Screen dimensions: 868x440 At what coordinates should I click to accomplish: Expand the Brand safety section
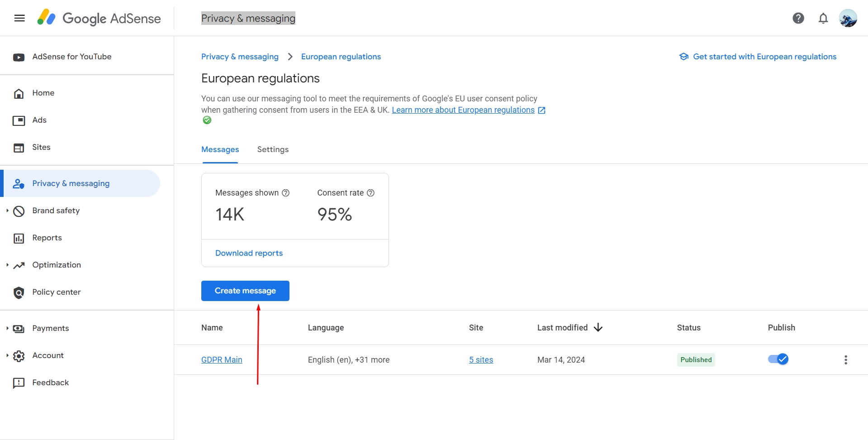[x=7, y=210]
